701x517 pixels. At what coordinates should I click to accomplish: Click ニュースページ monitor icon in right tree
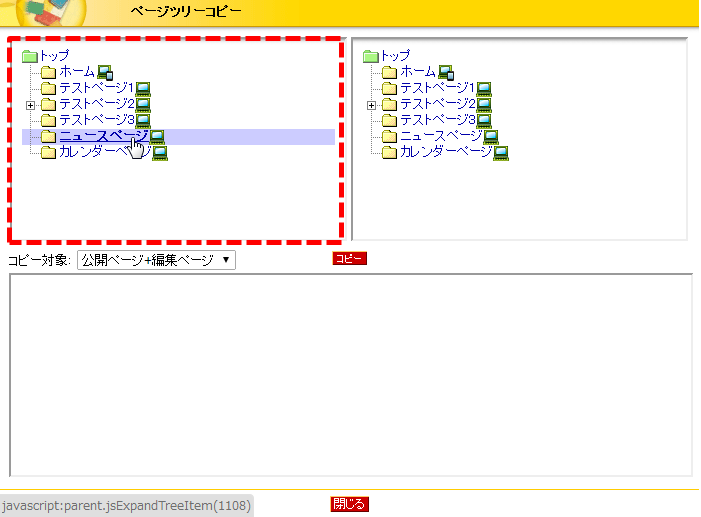(491, 137)
